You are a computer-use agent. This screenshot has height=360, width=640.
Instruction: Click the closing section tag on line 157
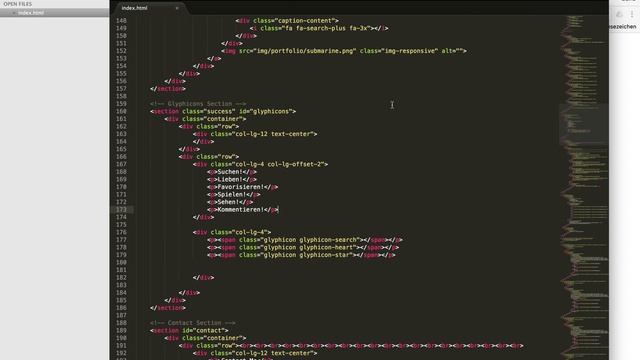coord(168,89)
